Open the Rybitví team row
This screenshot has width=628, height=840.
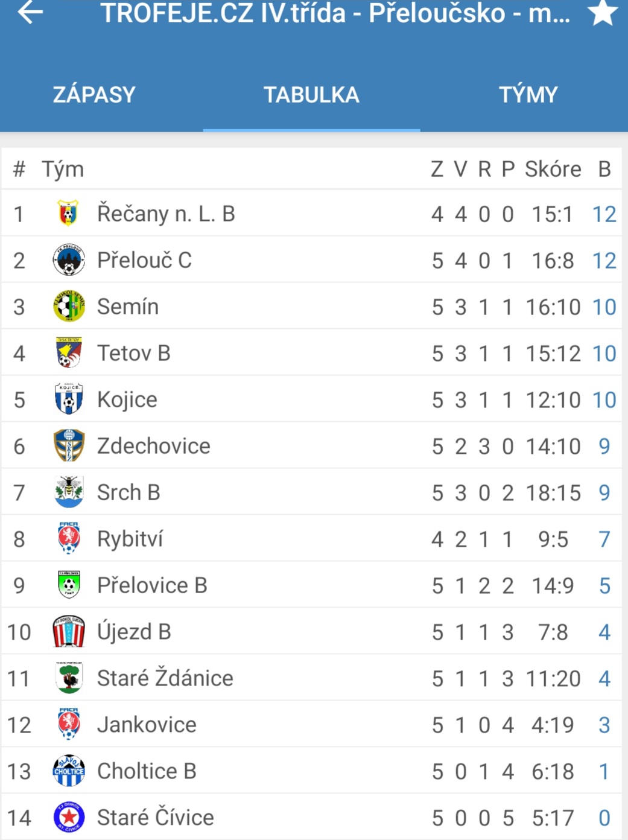coord(311,539)
